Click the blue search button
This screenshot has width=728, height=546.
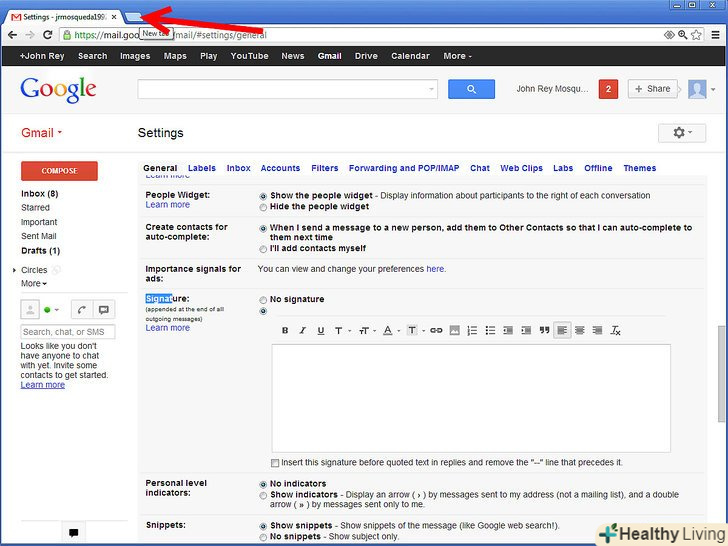(471, 89)
